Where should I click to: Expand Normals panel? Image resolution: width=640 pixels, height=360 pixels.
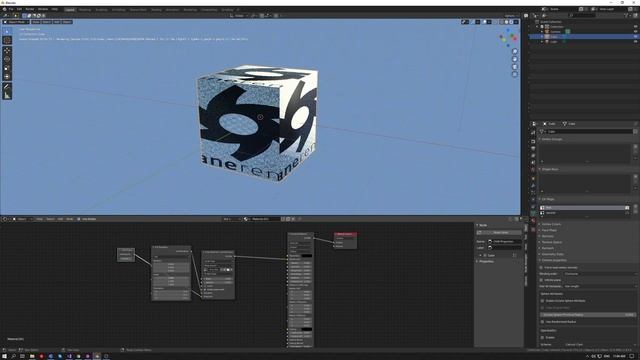tap(547, 236)
